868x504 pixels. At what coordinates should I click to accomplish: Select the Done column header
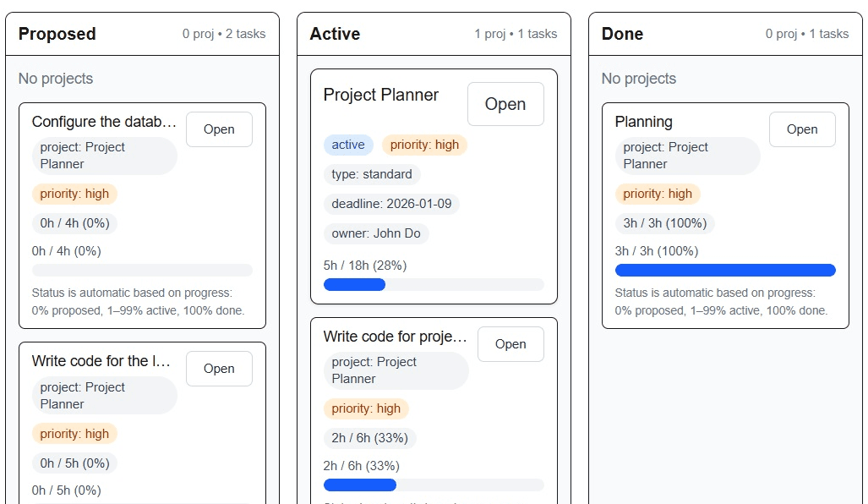click(x=622, y=34)
